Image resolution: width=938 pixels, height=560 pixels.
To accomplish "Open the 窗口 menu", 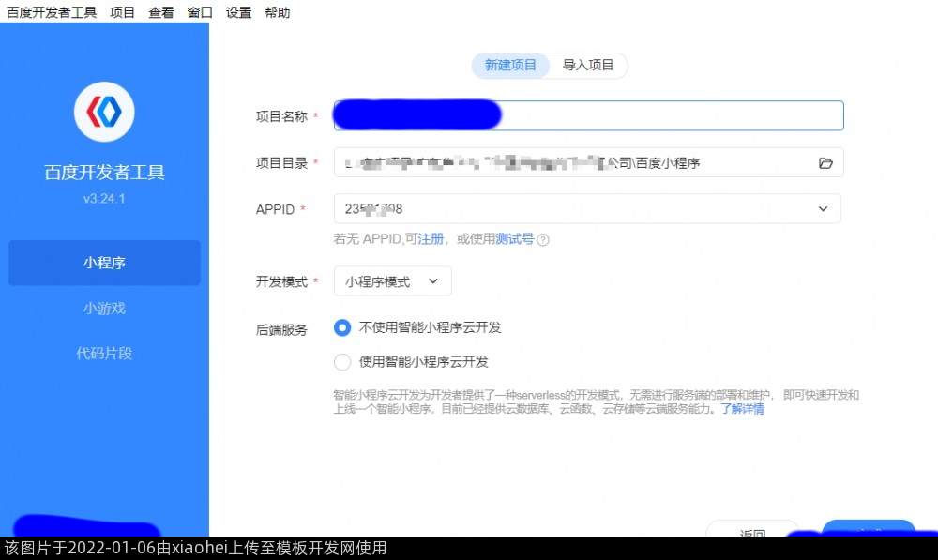I will (x=200, y=13).
